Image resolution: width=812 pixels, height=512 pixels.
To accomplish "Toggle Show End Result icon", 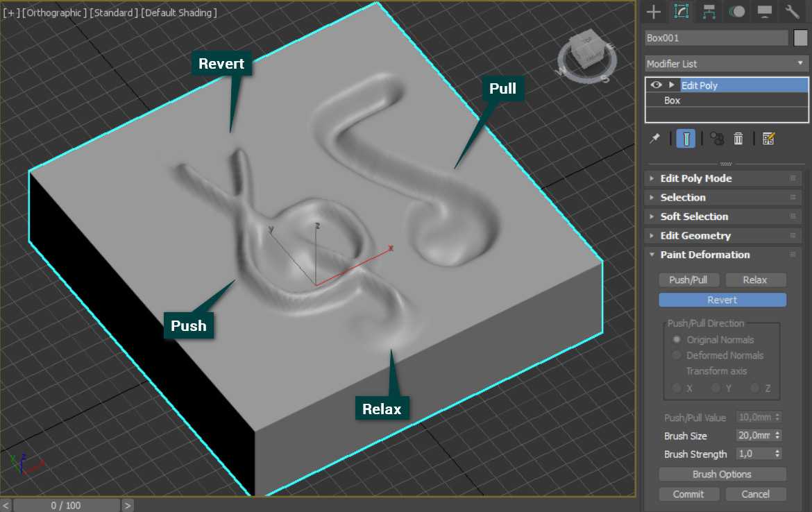I will coord(686,139).
